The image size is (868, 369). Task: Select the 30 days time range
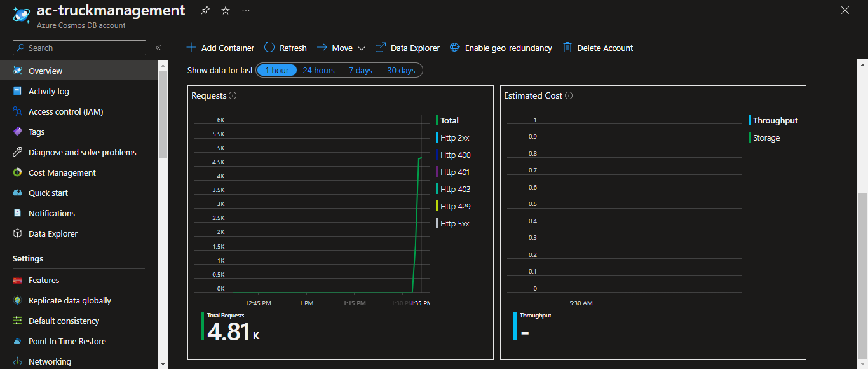pos(401,70)
